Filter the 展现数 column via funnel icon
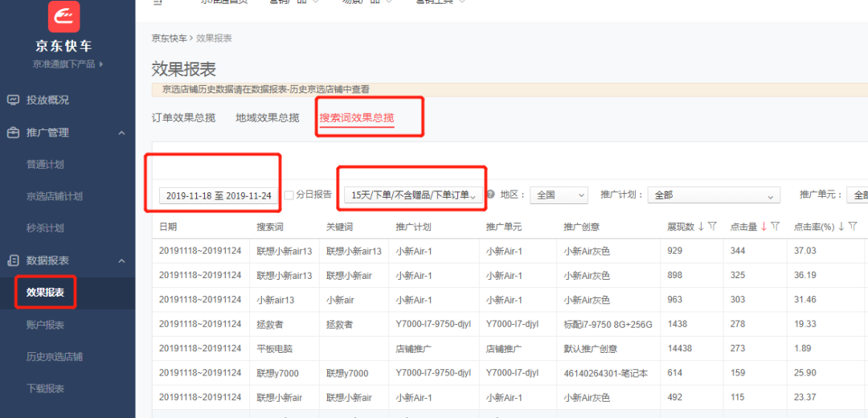This screenshot has width=868, height=418. (712, 226)
